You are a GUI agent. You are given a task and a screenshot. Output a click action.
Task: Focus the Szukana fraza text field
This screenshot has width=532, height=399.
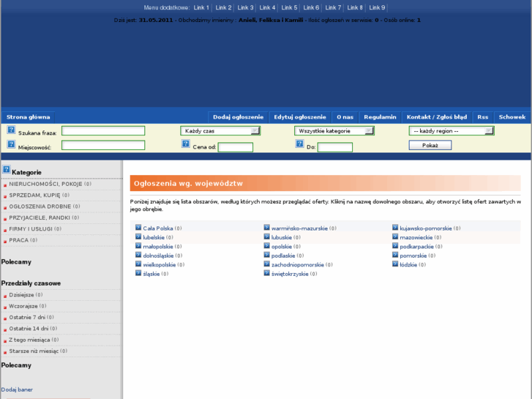click(103, 131)
